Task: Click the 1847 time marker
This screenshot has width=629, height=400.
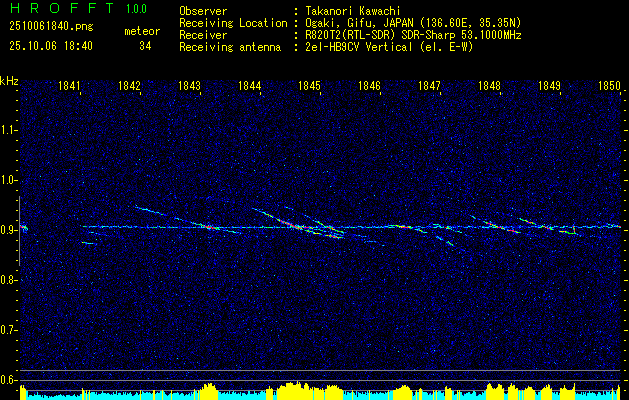Action: 429,86
